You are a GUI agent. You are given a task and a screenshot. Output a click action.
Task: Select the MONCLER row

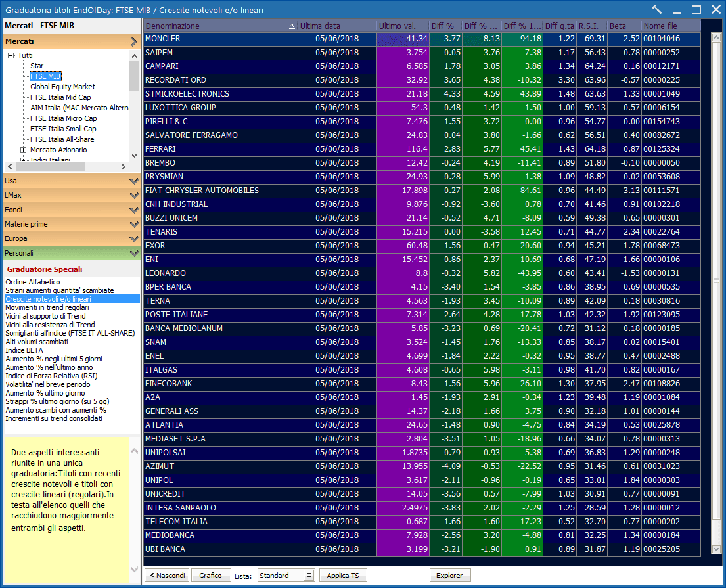(x=422, y=39)
